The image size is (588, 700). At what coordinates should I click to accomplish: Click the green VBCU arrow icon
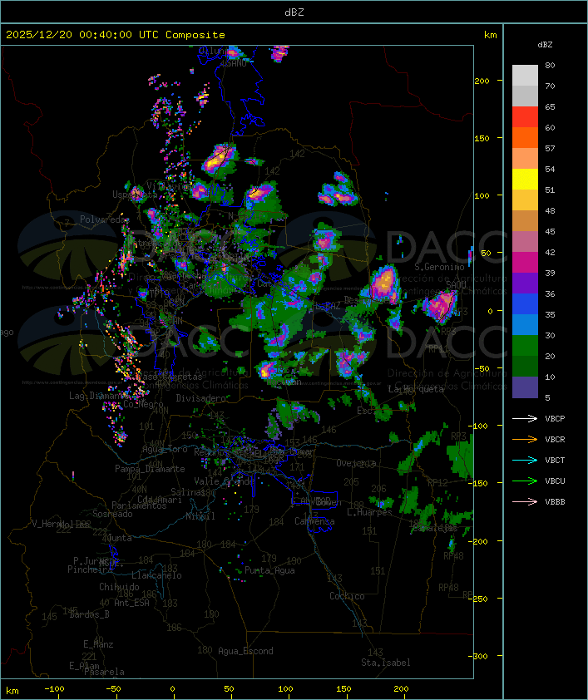(525, 481)
